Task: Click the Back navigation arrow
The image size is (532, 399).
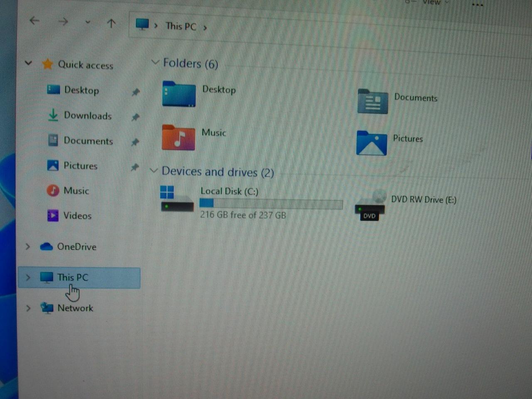Action: pos(34,20)
